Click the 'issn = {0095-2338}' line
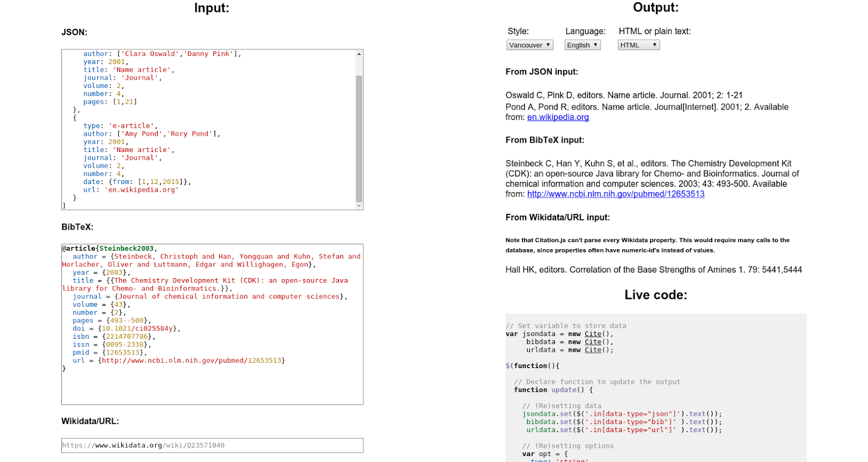 [112, 345]
